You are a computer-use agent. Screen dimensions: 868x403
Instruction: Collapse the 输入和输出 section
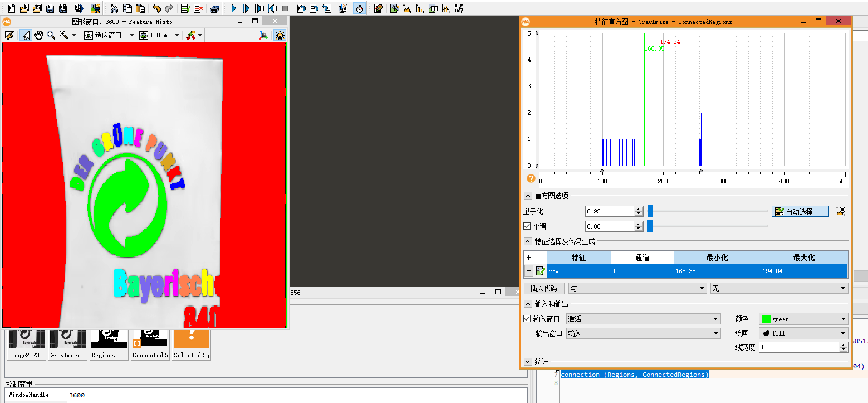tap(528, 304)
